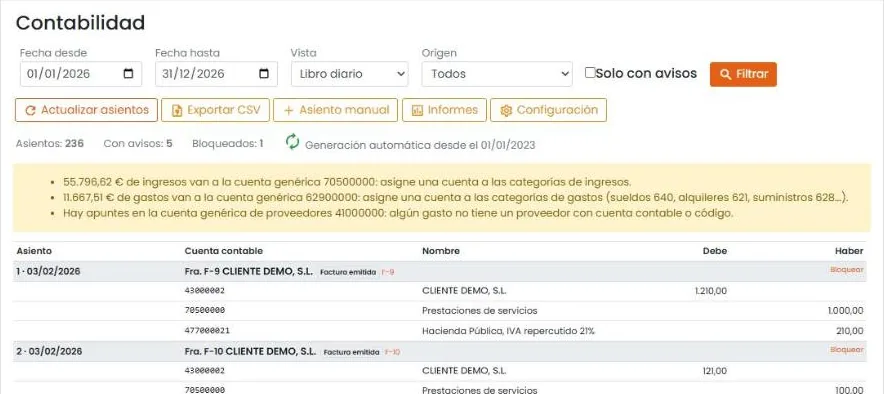Click the 210,00 credit amount
The height and width of the screenshot is (394, 884).
click(x=850, y=331)
